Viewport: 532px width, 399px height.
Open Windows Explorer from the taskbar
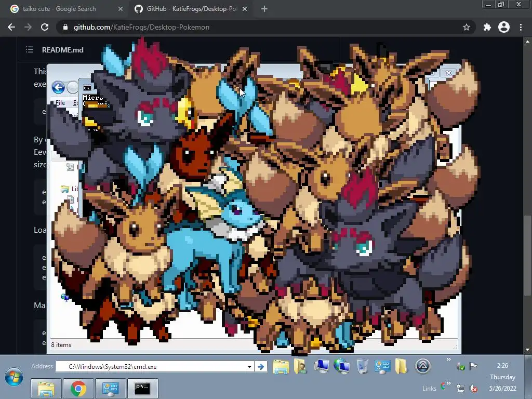point(46,389)
